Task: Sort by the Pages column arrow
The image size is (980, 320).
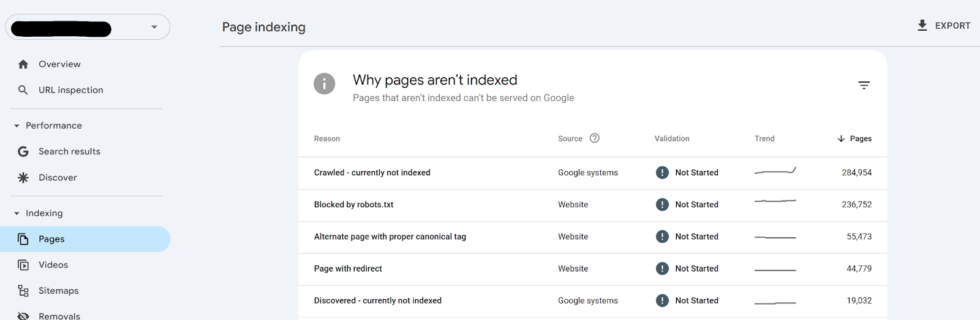Action: click(841, 139)
